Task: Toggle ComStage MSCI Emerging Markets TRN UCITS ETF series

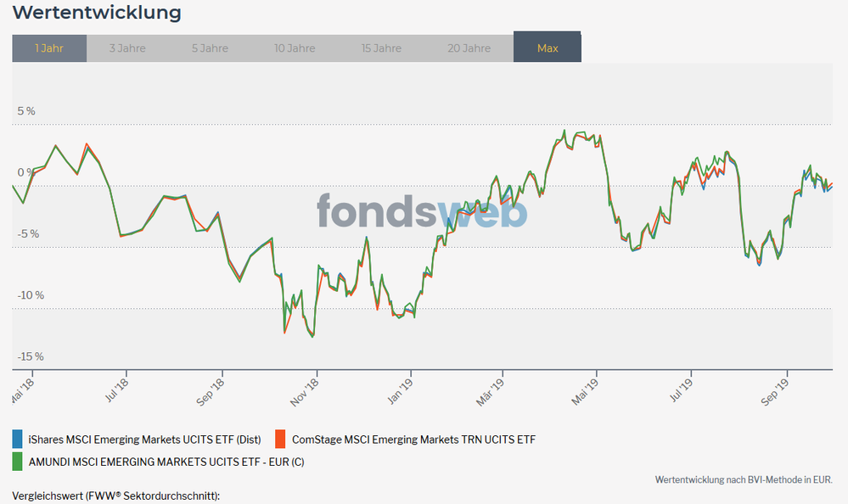Action: [413, 440]
